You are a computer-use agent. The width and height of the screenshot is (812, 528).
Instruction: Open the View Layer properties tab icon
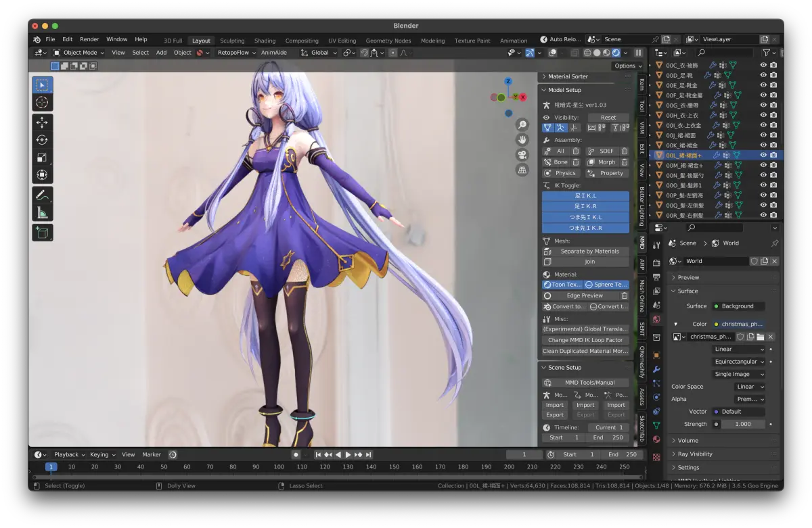(656, 291)
